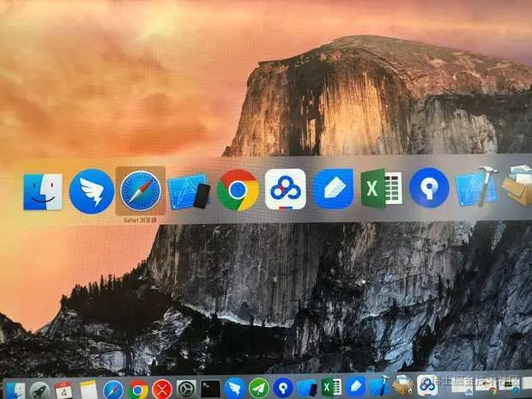Open DingTalk from the Dock
The image size is (532, 399).
click(235, 388)
